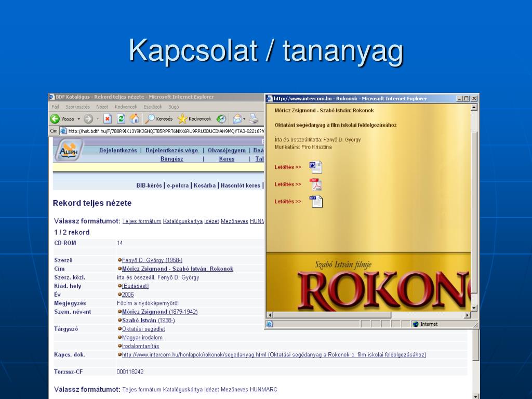
Task: Click the ALEPH logo
Action: [x=69, y=150]
